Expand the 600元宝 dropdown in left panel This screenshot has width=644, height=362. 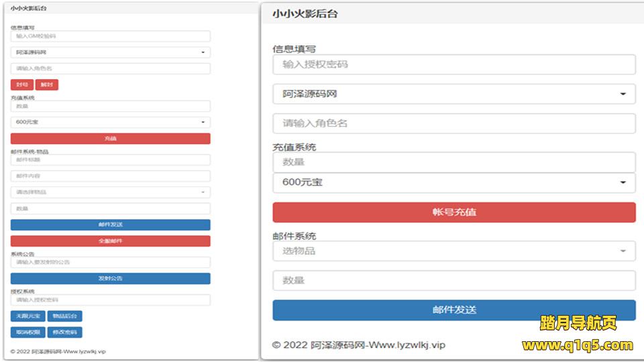point(110,122)
